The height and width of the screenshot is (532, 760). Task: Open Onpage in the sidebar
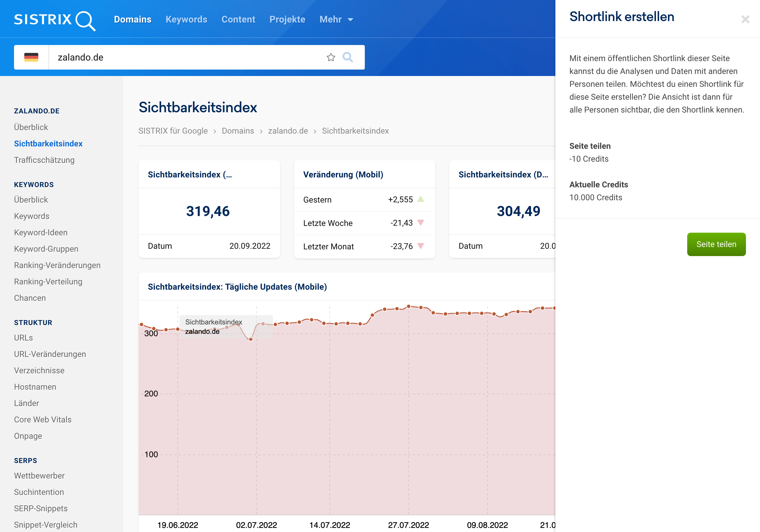coord(28,436)
